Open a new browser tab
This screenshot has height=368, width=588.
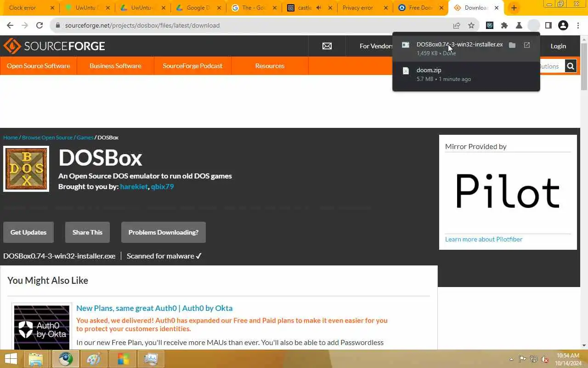tap(514, 8)
